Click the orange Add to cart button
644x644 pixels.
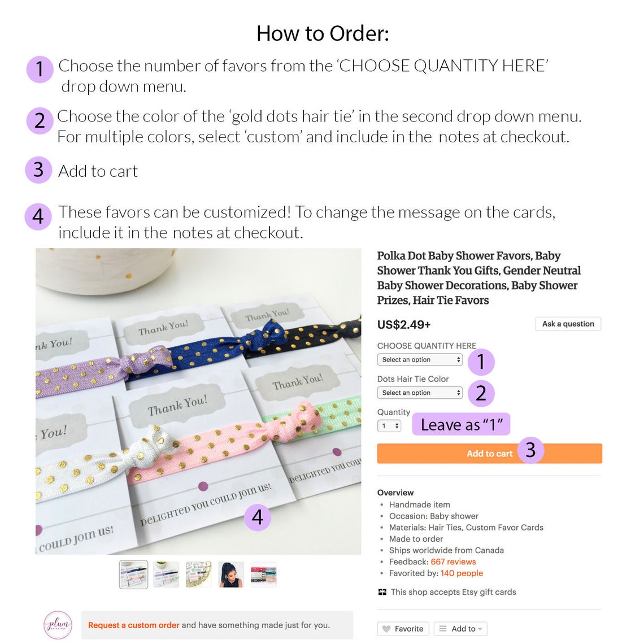tap(489, 454)
